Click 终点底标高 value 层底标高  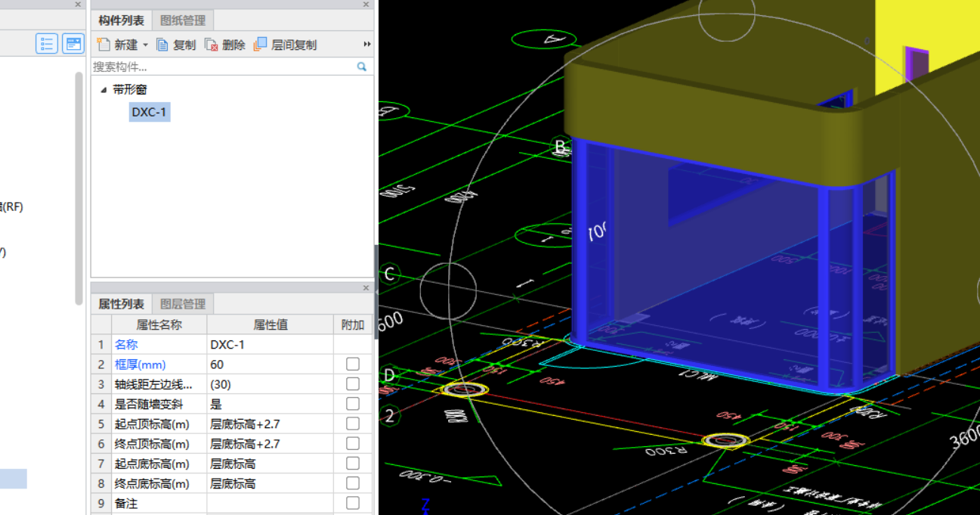pos(270,483)
